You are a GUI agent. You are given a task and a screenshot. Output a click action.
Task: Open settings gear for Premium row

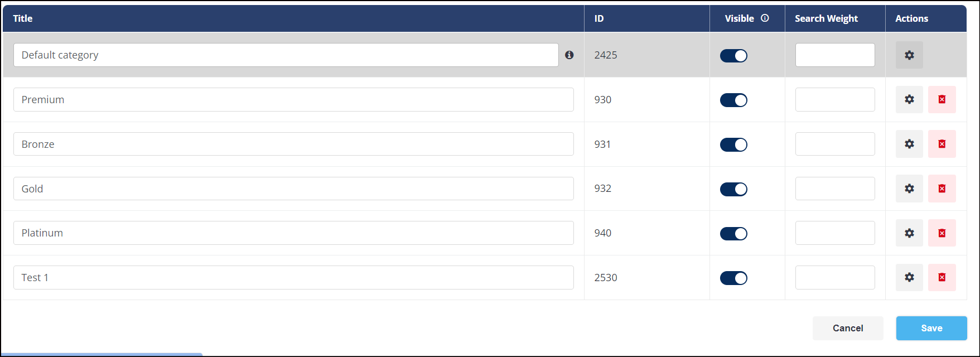909,100
